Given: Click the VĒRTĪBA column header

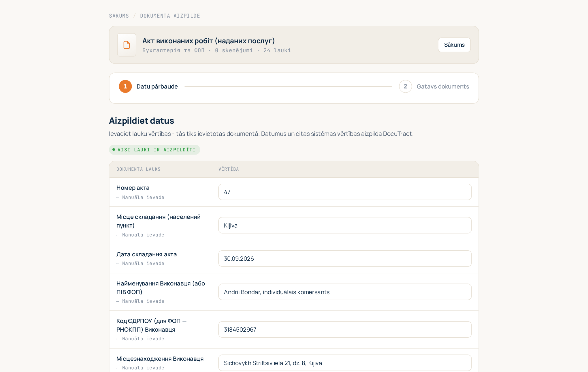Looking at the screenshot, I should pos(229,169).
